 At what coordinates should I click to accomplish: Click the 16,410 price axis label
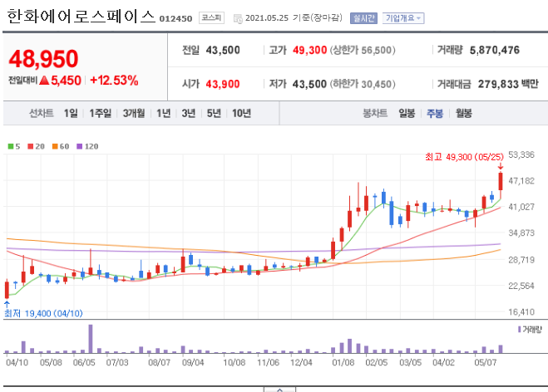click(x=521, y=312)
